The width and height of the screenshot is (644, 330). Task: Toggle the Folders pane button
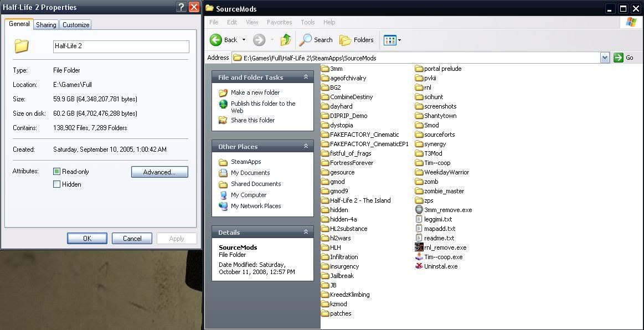click(x=356, y=40)
